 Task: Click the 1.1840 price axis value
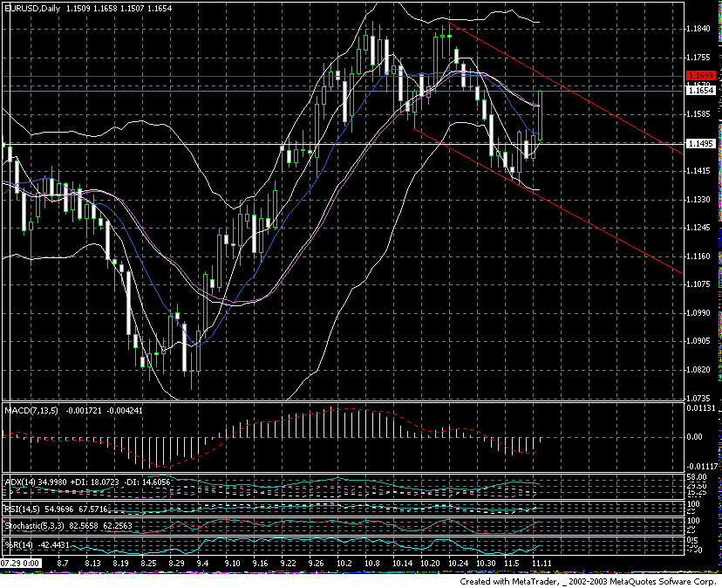(698, 29)
